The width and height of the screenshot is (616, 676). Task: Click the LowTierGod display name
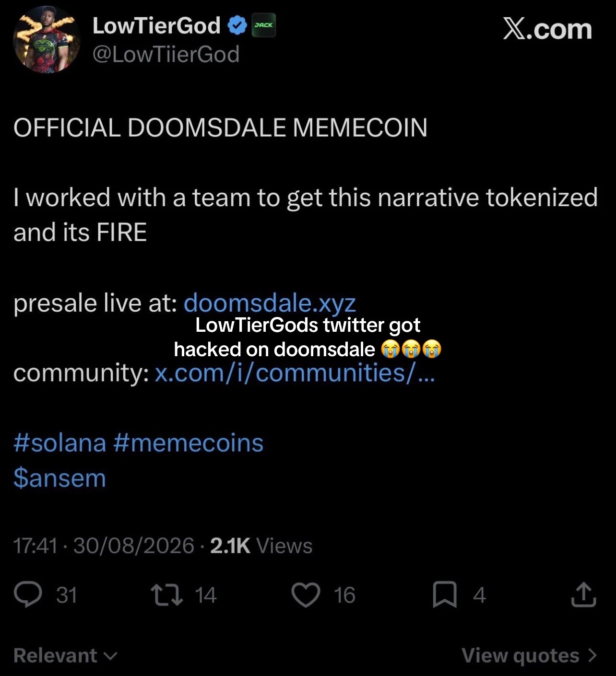156,25
